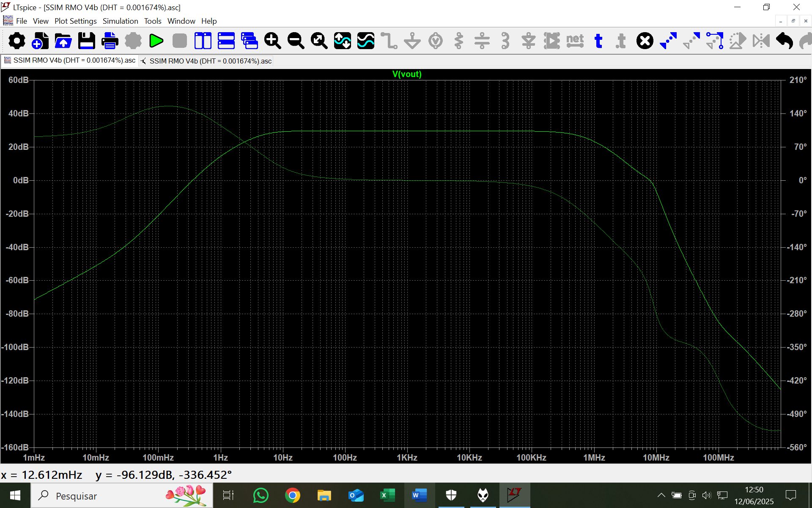The width and height of the screenshot is (812, 508).
Task: Add a net label
Action: click(x=575, y=41)
